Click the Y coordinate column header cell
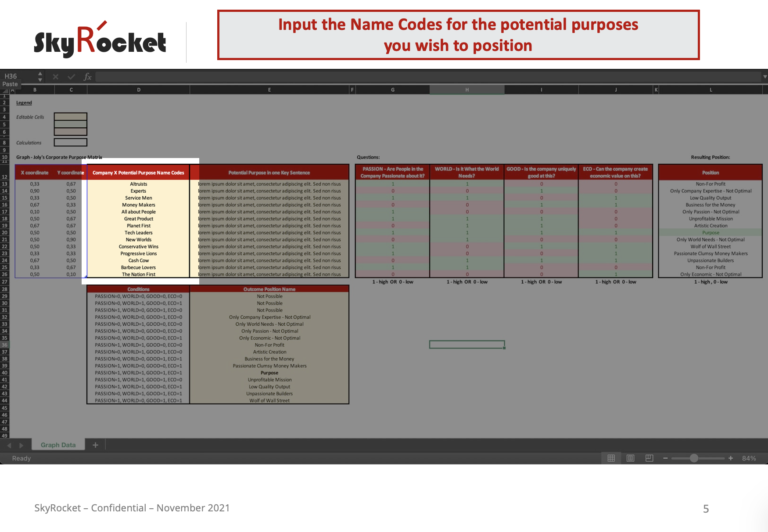768x532 pixels. (71, 173)
